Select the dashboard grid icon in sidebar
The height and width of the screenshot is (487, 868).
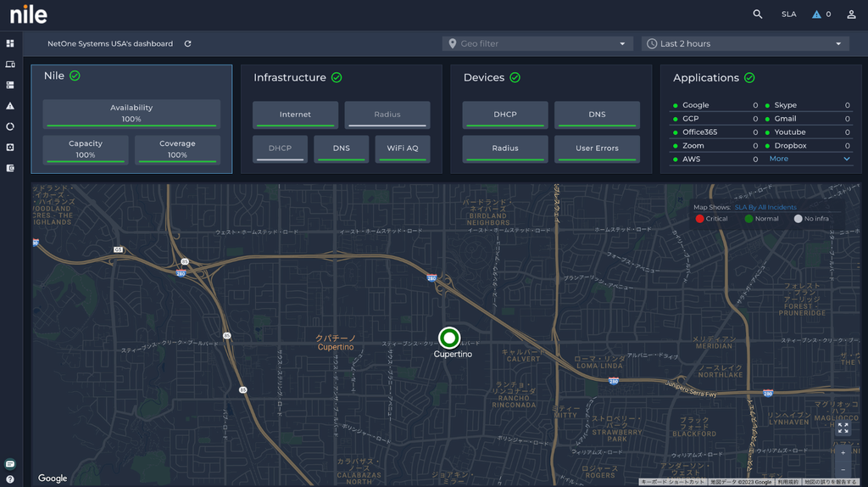(x=10, y=43)
